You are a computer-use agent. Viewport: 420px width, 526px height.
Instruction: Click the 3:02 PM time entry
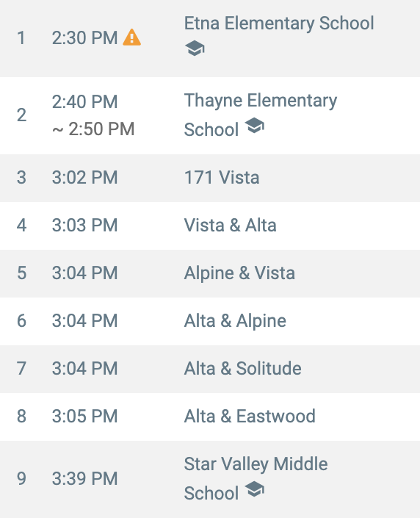tap(84, 178)
